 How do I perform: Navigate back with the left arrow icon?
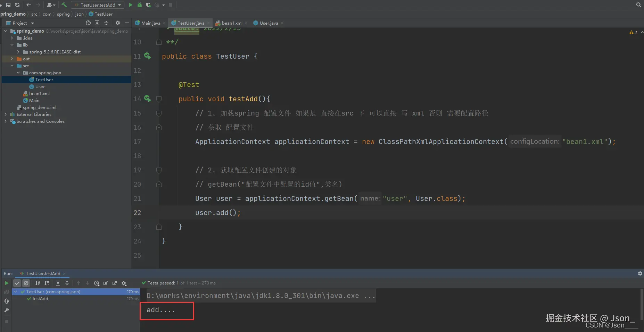coord(29,5)
